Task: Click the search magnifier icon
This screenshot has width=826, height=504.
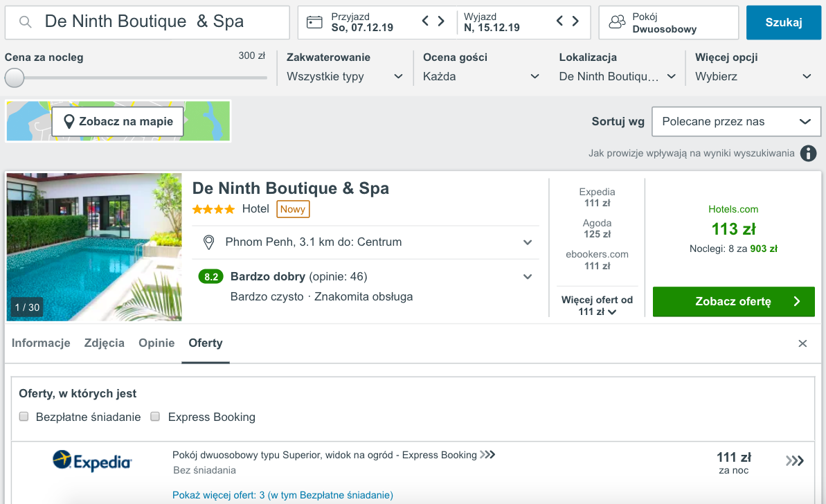Action: click(26, 22)
